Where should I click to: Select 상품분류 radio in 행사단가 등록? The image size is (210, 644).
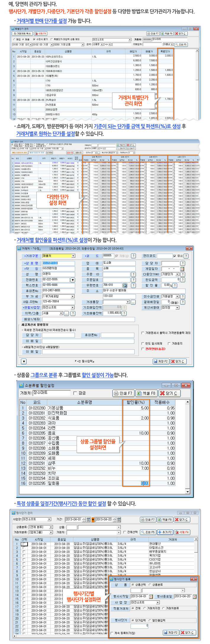(x=150, y=585)
